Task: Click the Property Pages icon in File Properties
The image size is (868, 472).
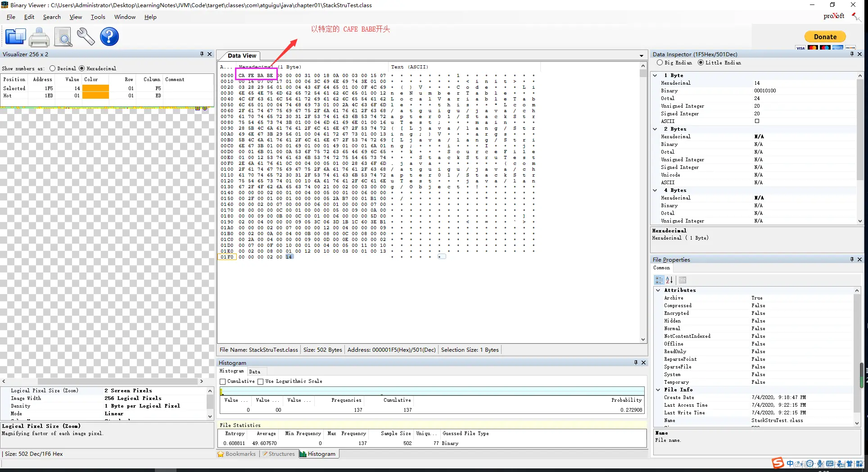Action: pyautogui.click(x=683, y=280)
